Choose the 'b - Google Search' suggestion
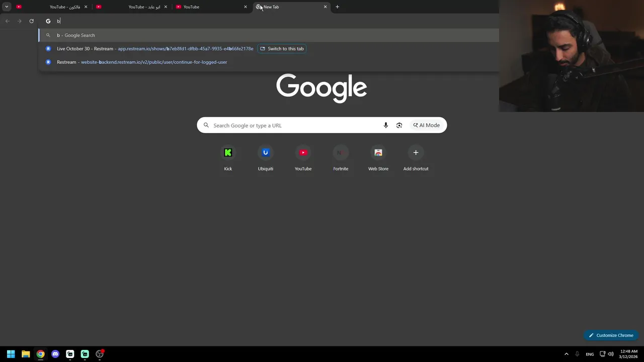The height and width of the screenshot is (362, 644). tap(269, 35)
